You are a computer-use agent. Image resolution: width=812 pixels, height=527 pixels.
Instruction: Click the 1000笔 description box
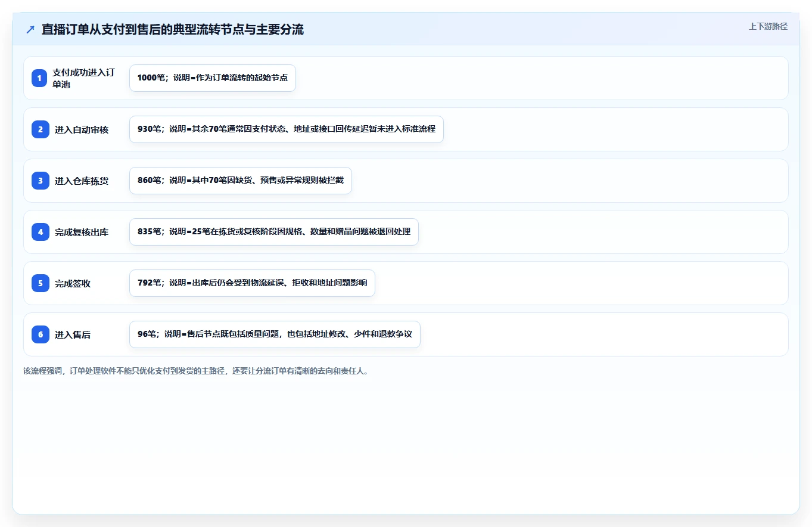pos(213,78)
